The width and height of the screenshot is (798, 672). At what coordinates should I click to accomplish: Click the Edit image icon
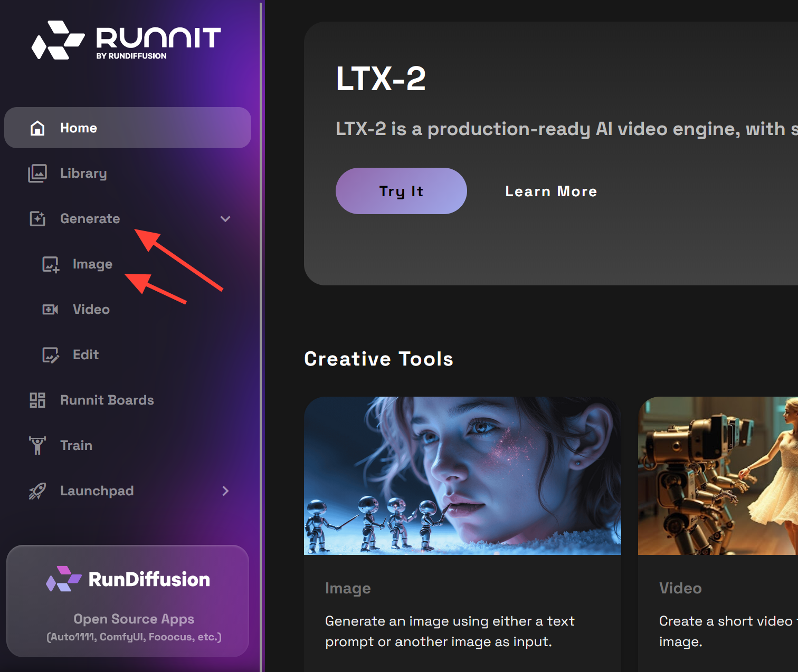click(51, 355)
